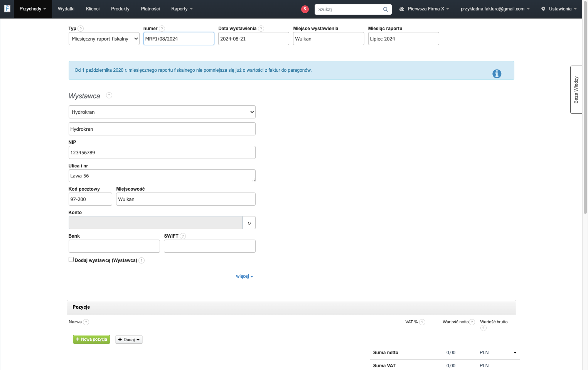This screenshot has height=370, width=588.
Task: Open the Raporty menu dropdown
Action: (182, 9)
